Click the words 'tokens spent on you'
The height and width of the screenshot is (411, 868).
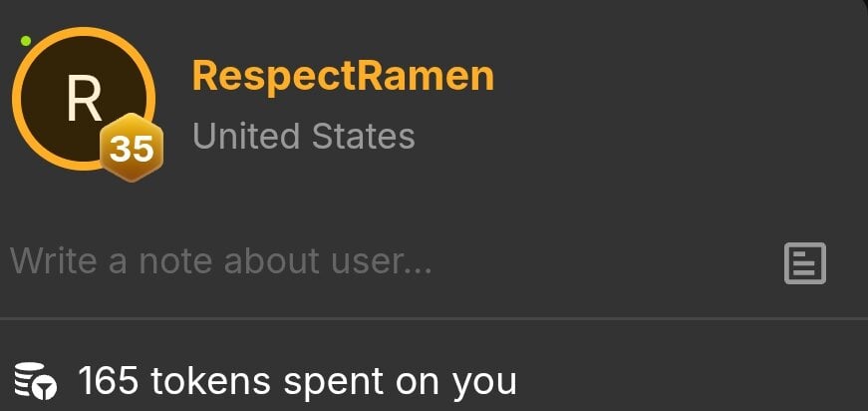pyautogui.click(x=333, y=382)
